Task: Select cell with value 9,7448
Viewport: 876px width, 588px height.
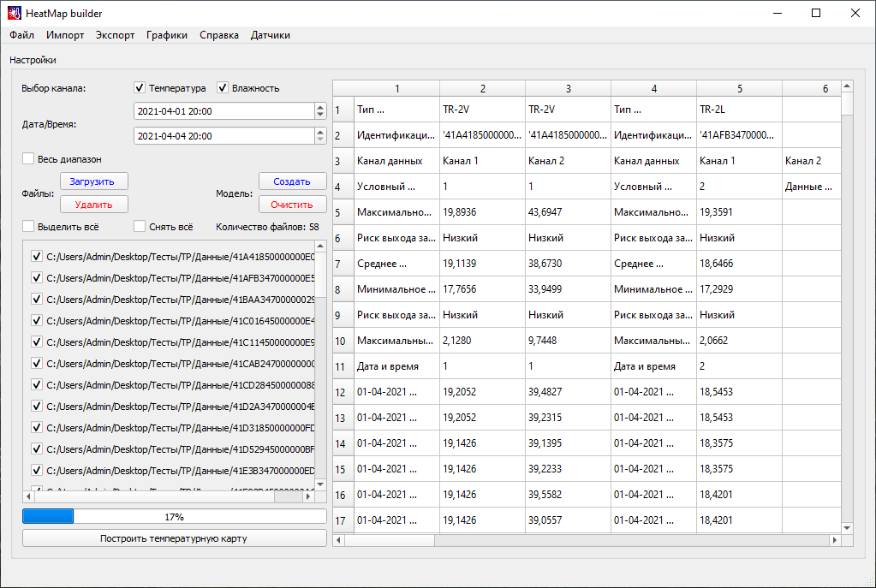Action: pyautogui.click(x=568, y=341)
